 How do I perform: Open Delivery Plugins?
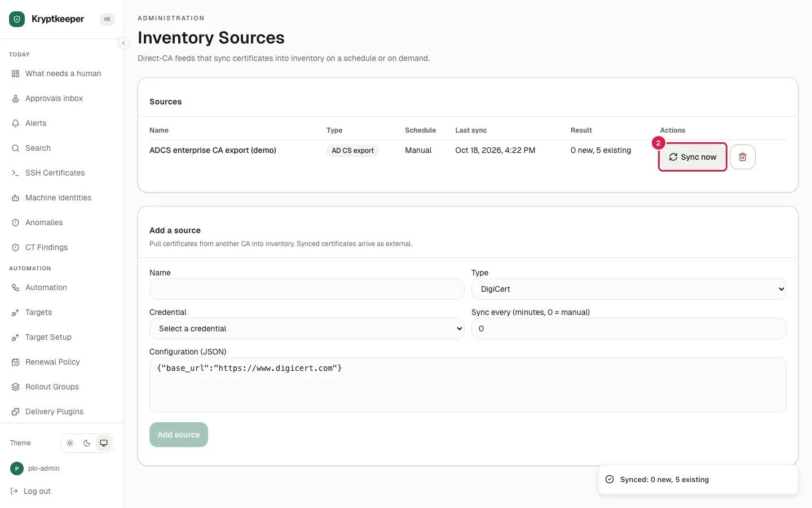click(x=62, y=411)
